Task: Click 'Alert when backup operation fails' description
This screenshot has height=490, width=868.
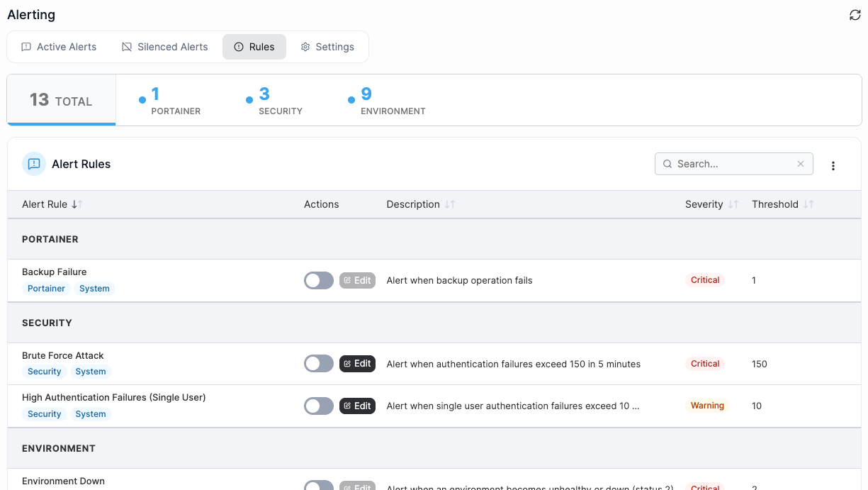Action: [459, 280]
